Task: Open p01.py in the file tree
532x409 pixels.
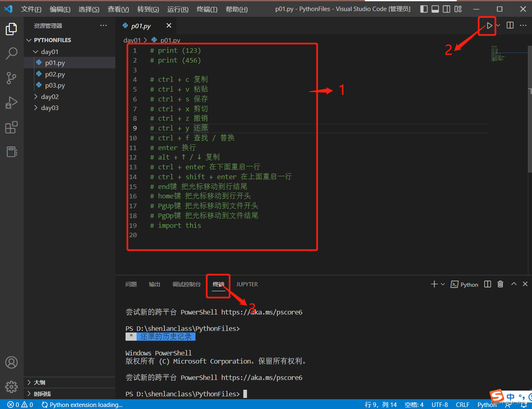Action: pyautogui.click(x=55, y=63)
